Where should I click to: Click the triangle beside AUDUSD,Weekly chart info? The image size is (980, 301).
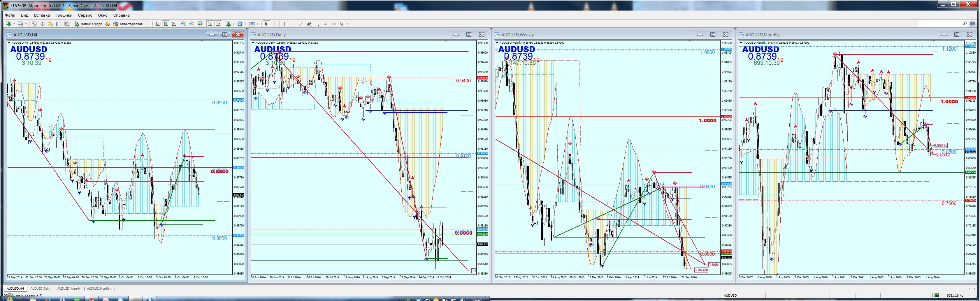pos(497,43)
